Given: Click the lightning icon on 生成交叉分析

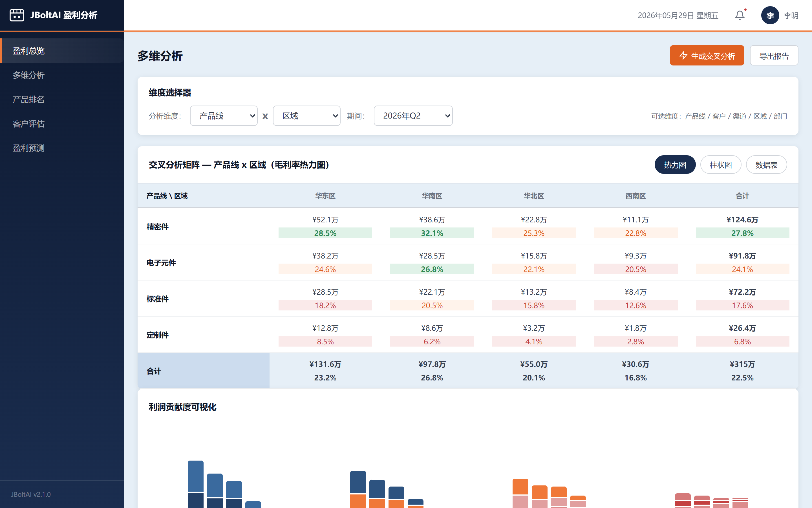Looking at the screenshot, I should (683, 55).
